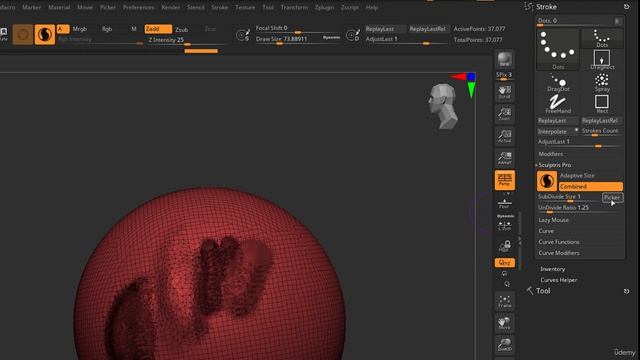Expand the Curve Modifiers section
Viewport: 640px width, 360px height.
pos(559,253)
